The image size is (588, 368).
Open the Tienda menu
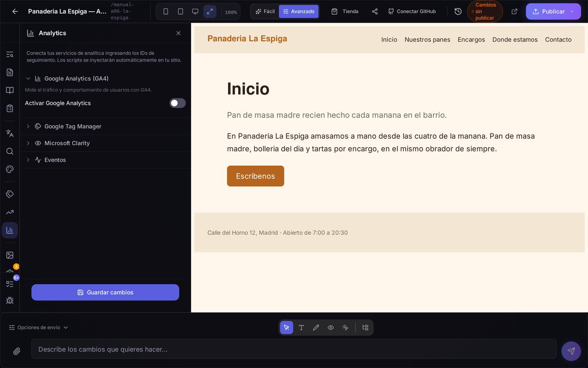tap(345, 11)
